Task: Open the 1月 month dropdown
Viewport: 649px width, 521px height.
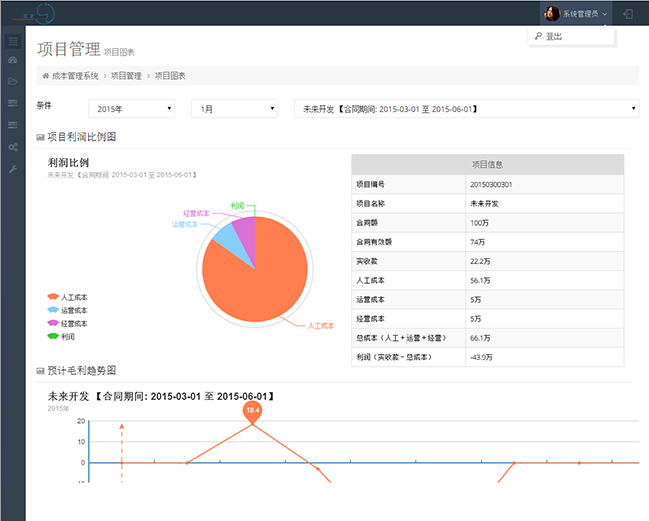Action: [233, 108]
